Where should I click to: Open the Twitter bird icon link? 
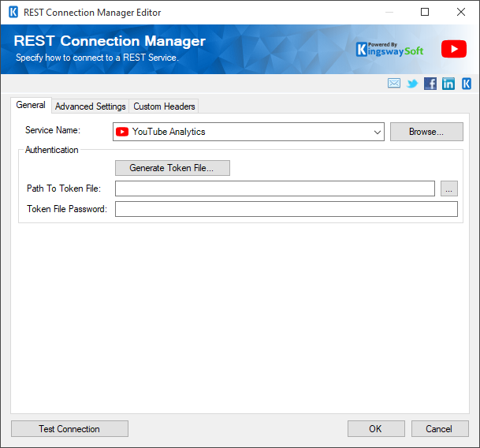(412, 84)
